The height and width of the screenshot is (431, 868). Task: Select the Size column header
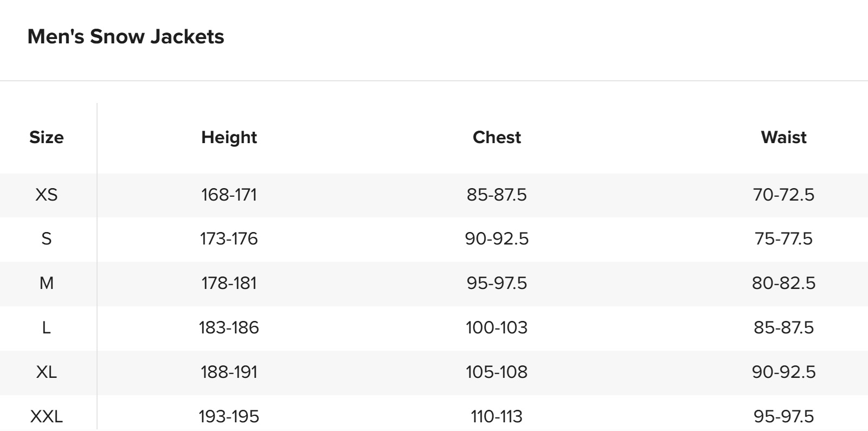coord(47,138)
